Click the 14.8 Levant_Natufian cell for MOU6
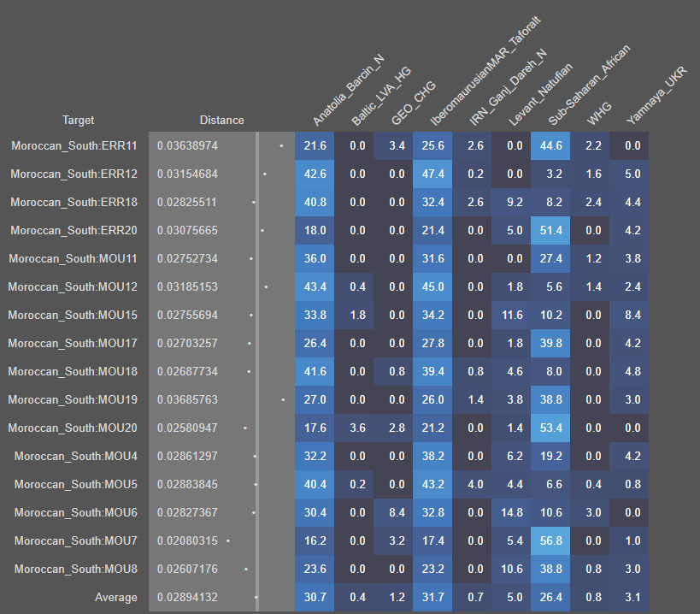700x614 pixels. click(511, 513)
